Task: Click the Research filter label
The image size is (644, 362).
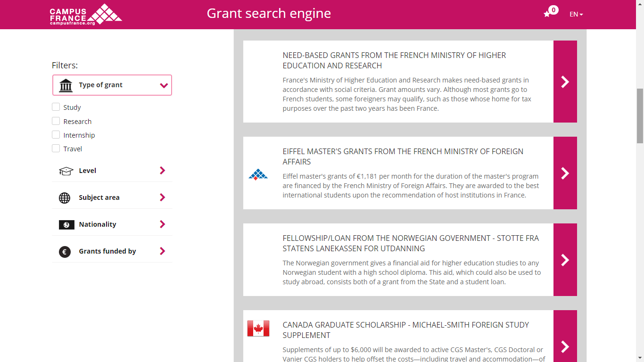Action: (x=77, y=122)
